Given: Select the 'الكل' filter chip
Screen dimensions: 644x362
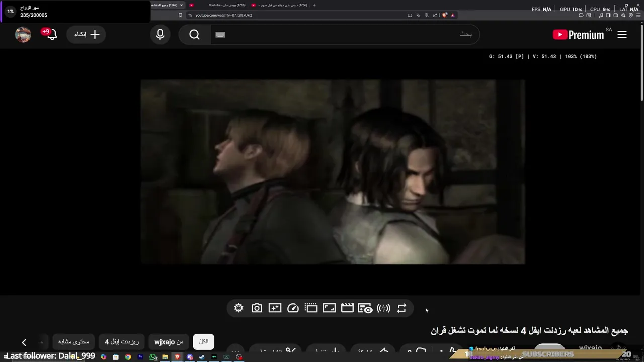Looking at the screenshot, I should coord(204,342).
